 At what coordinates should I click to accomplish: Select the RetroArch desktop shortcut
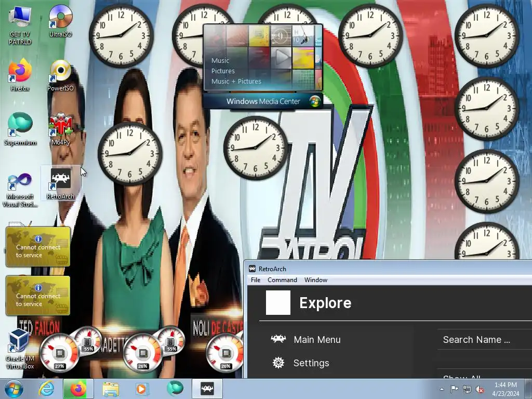60,183
